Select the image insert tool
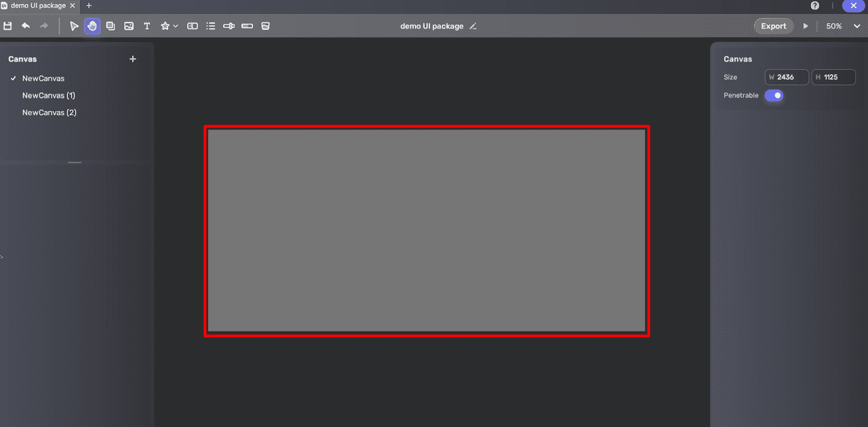This screenshot has height=427, width=868. [x=129, y=26]
